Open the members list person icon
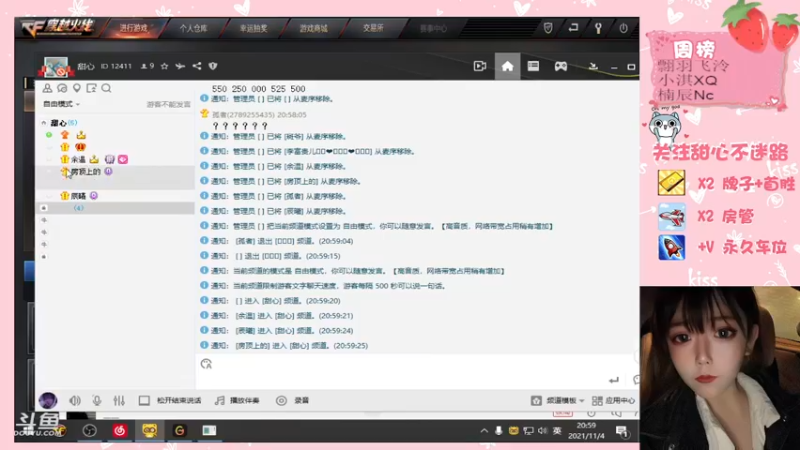 point(47,88)
